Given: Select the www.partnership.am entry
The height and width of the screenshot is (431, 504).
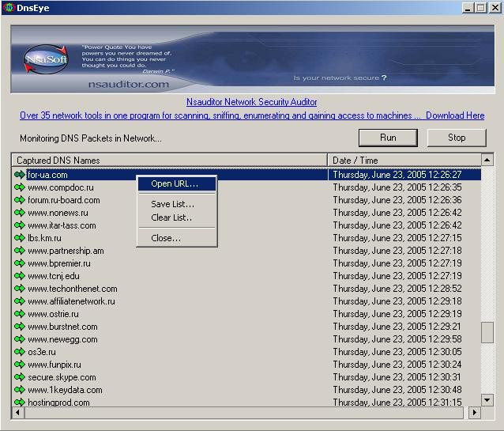Looking at the screenshot, I should point(66,251).
